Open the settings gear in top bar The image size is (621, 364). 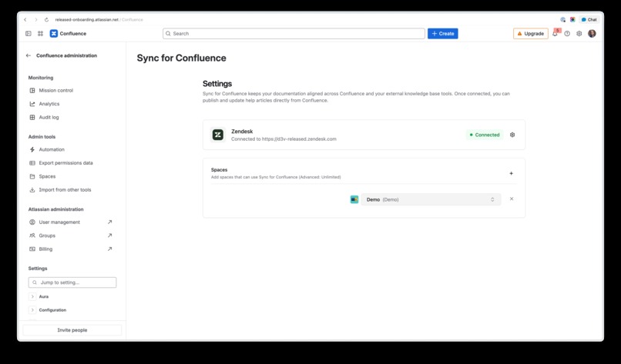[x=579, y=34]
